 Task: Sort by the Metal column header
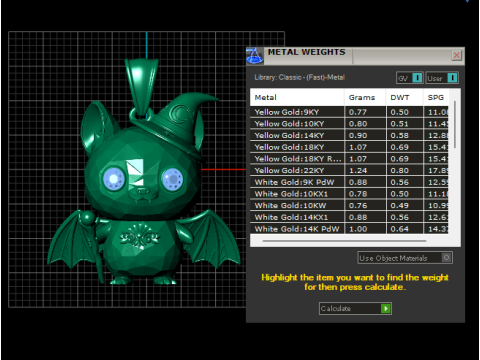pos(297,97)
